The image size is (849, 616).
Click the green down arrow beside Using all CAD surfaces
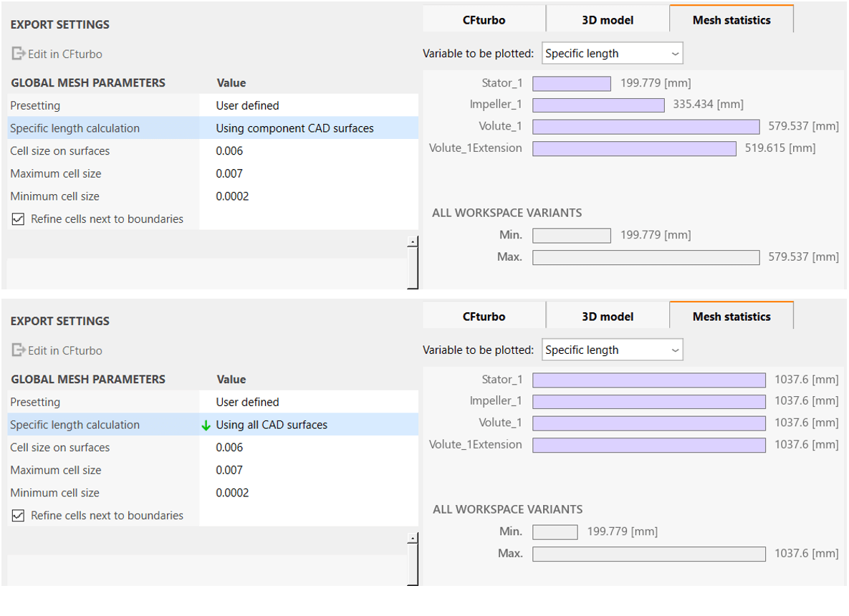(206, 425)
